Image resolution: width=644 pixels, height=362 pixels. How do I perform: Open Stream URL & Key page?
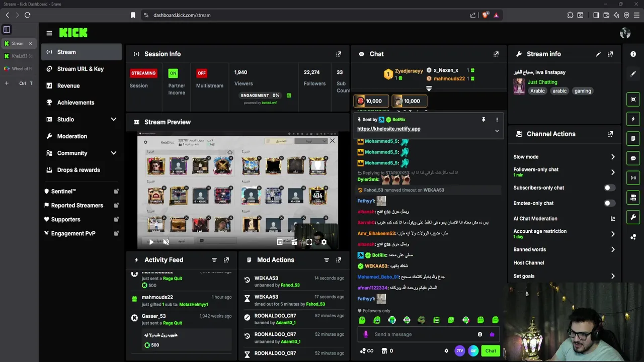[x=82, y=69]
